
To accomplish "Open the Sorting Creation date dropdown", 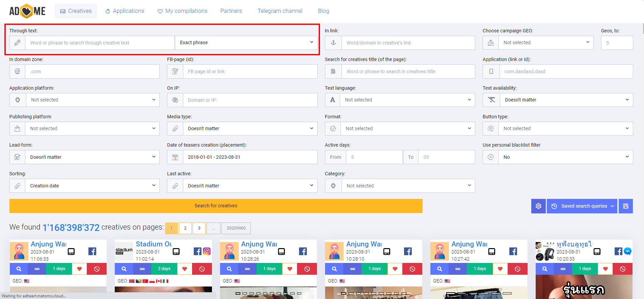I will tap(92, 186).
